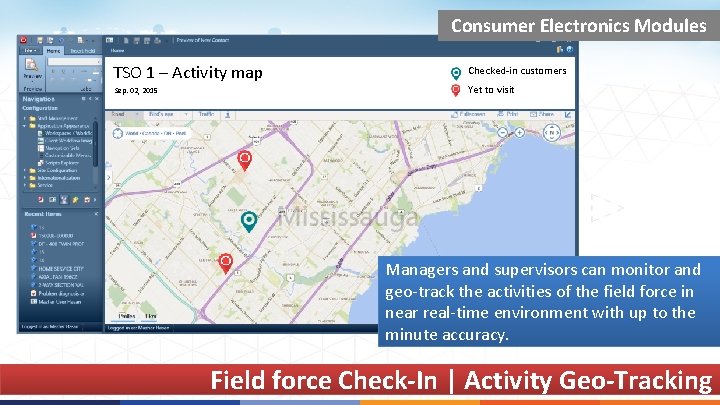Expand the Service folder in tree
The image size is (720, 405).
(x=25, y=185)
